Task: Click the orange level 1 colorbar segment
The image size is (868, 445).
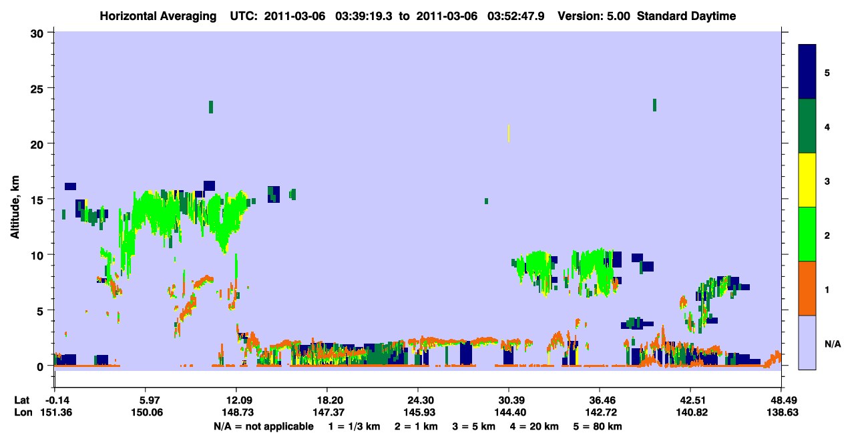Action: [x=807, y=288]
